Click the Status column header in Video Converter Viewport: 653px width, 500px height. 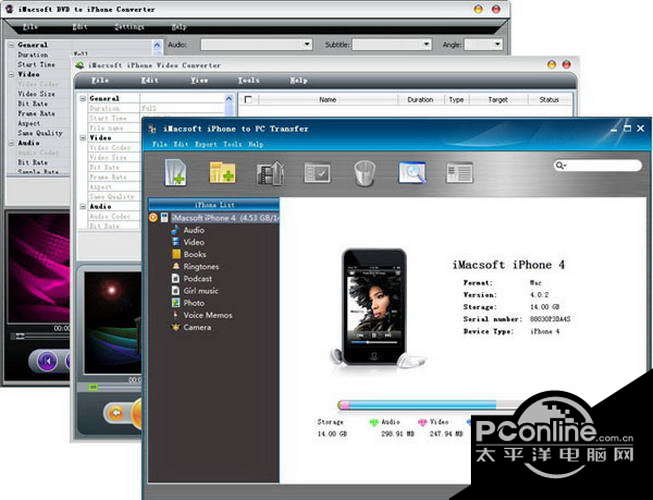coord(549,100)
